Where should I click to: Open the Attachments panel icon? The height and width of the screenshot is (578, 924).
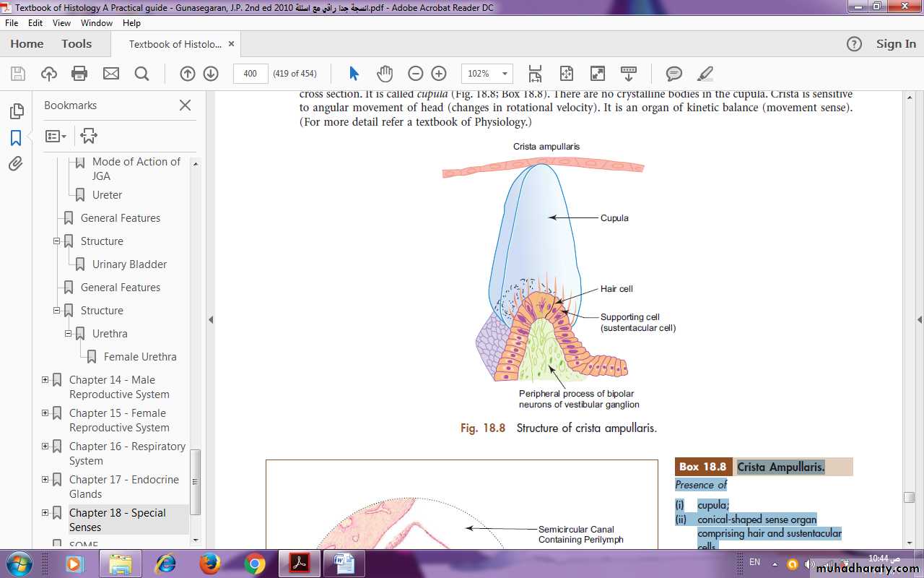point(16,164)
